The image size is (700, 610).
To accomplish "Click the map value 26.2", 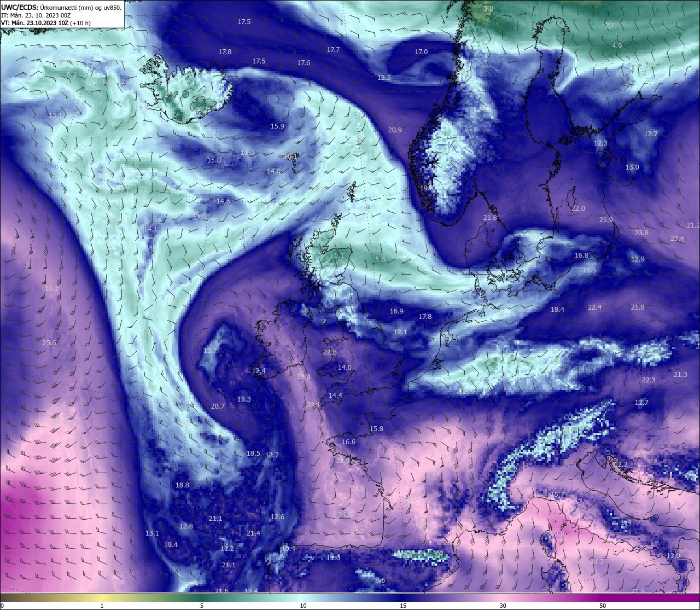I will click(51, 289).
